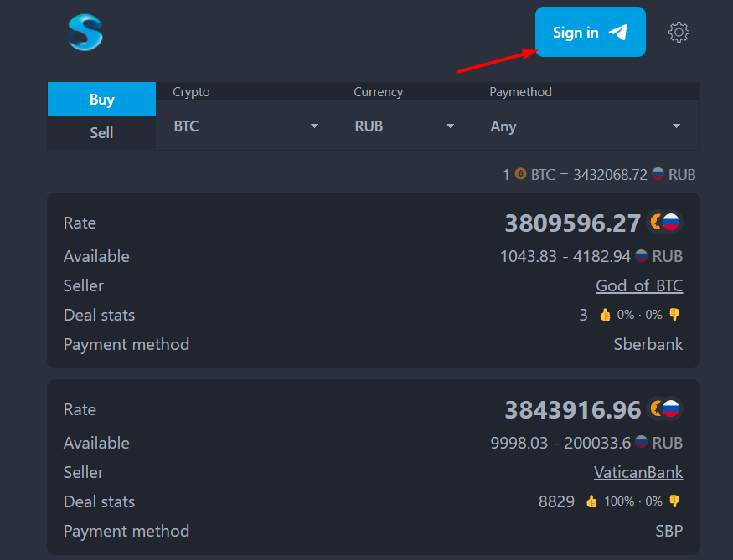Click BTC/RUB pair icon beside 3843916.96
This screenshot has height=560, width=733.
(665, 408)
